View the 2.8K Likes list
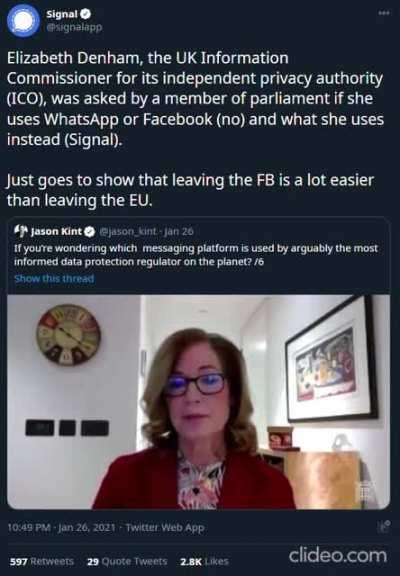 point(204,562)
